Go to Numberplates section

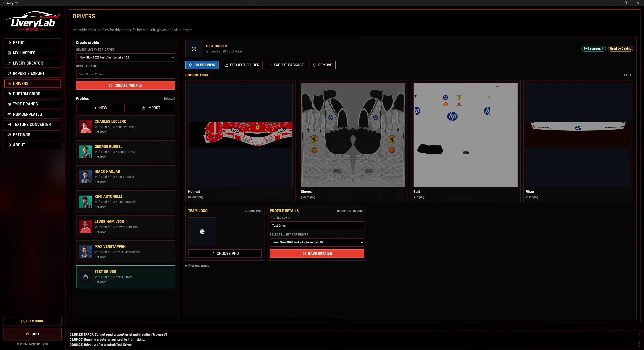32,114
